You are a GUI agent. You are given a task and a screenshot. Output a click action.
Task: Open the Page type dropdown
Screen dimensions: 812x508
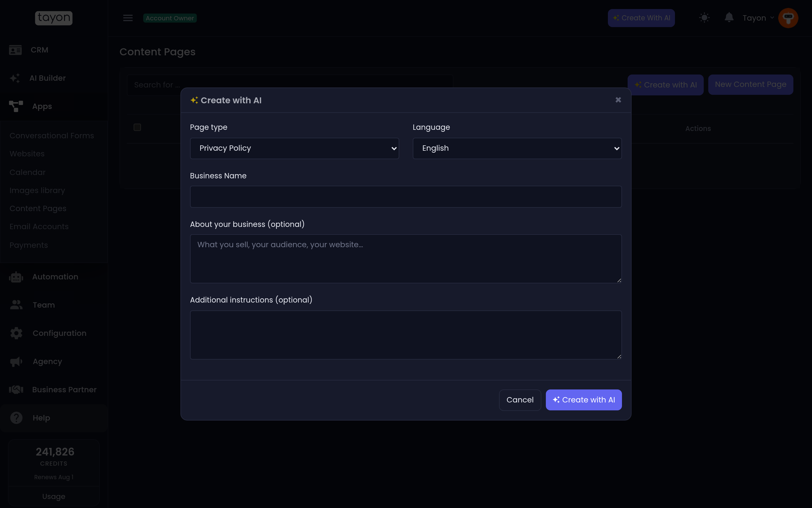click(294, 148)
